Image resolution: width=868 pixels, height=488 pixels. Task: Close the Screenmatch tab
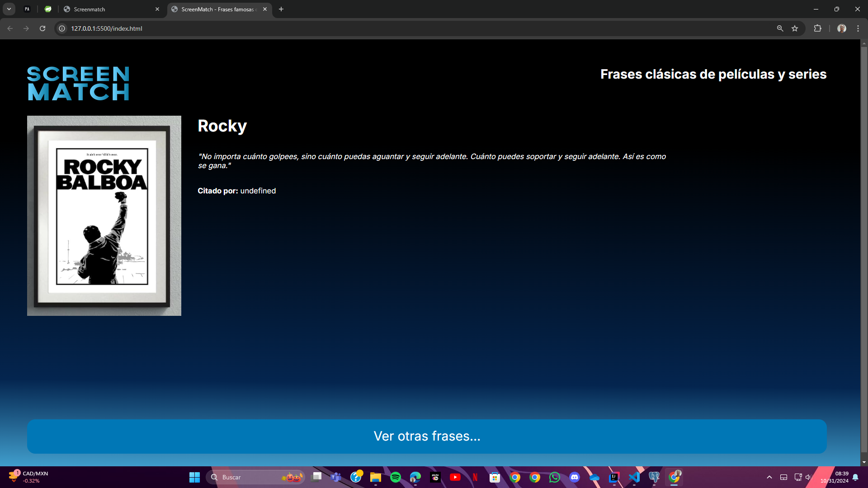click(x=157, y=9)
